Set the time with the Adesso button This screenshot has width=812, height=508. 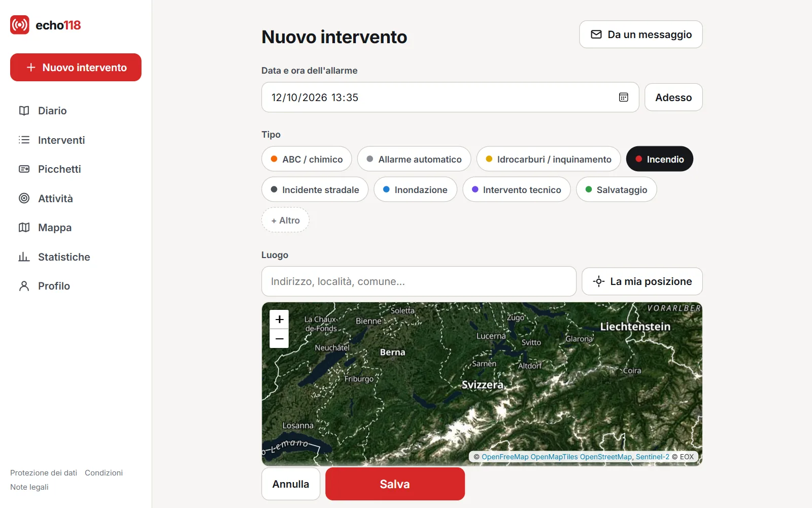(673, 97)
